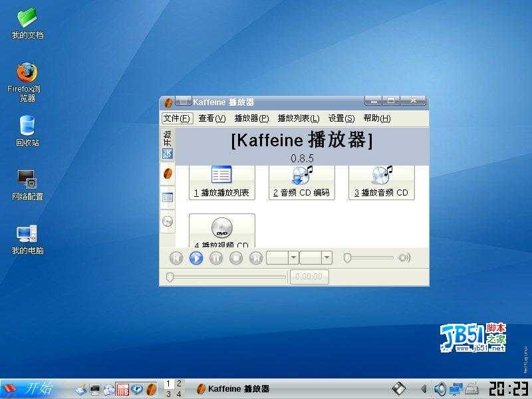Image resolution: width=532 pixels, height=399 pixels.
Task: Open the 网络配置 desktop icon
Action: tap(27, 186)
